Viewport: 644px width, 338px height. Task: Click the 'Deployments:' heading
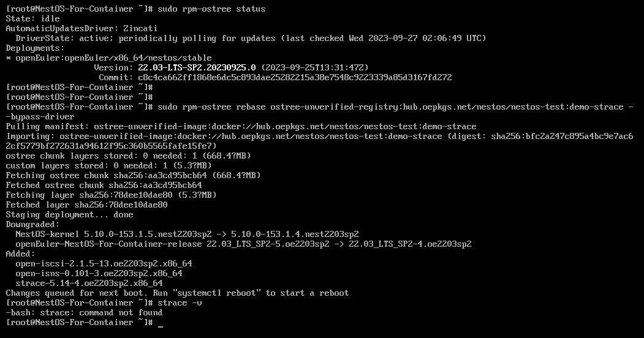click(x=35, y=48)
